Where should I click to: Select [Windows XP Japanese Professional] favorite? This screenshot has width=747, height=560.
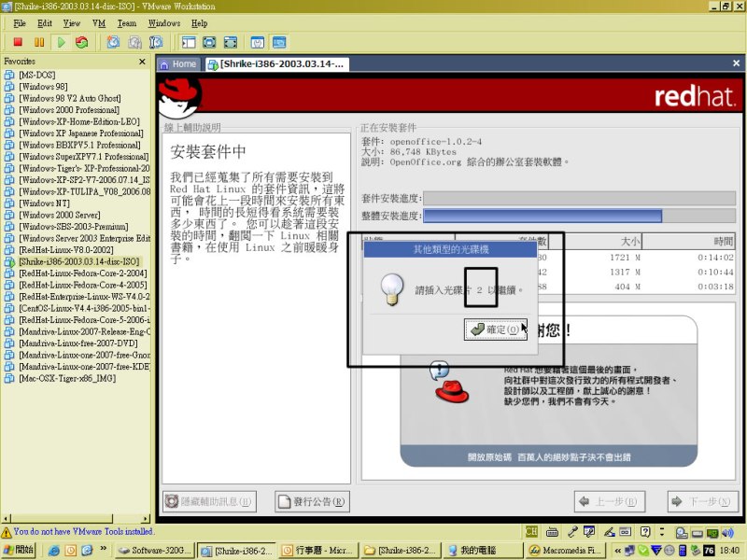tap(81, 133)
